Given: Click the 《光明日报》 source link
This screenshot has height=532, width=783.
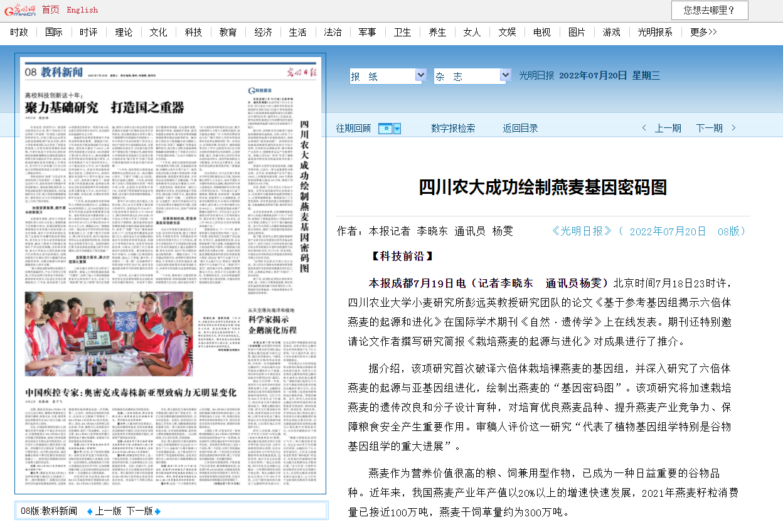Looking at the screenshot, I should 582,231.
